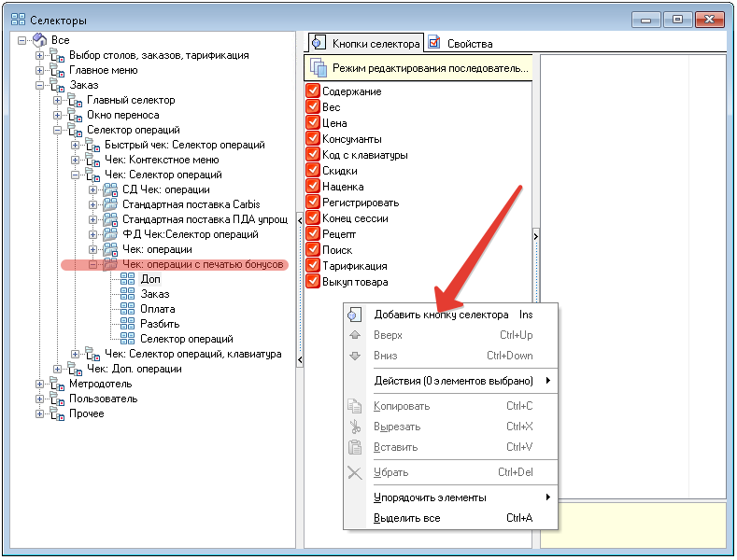Toggle the Конец сессии checkbox
Viewport: 737px width, 560px height.
[313, 217]
